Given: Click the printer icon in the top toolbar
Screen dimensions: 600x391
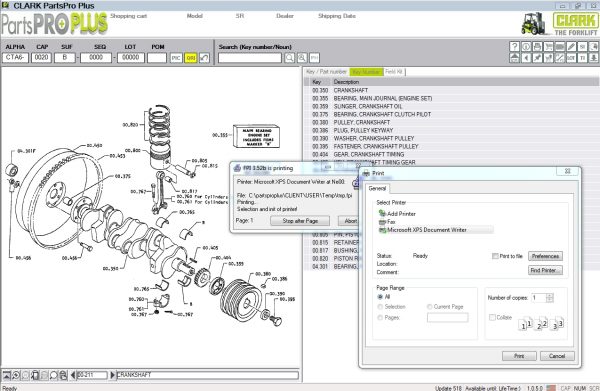Looking at the screenshot, I should [x=537, y=46].
